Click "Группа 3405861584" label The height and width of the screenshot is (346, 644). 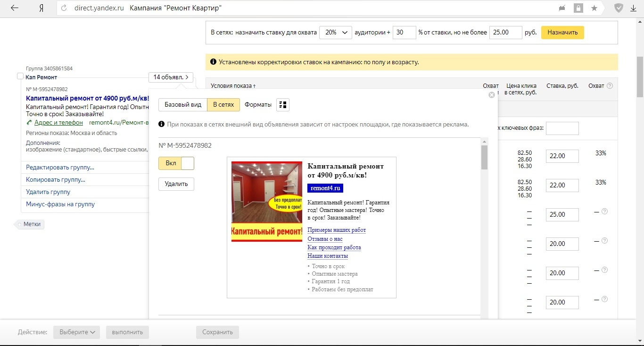[50, 68]
